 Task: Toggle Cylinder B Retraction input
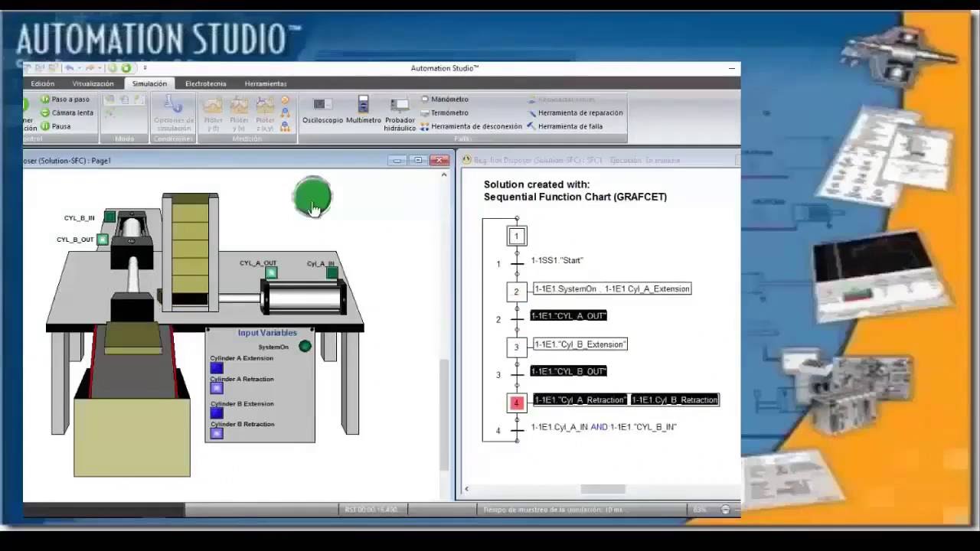(217, 433)
